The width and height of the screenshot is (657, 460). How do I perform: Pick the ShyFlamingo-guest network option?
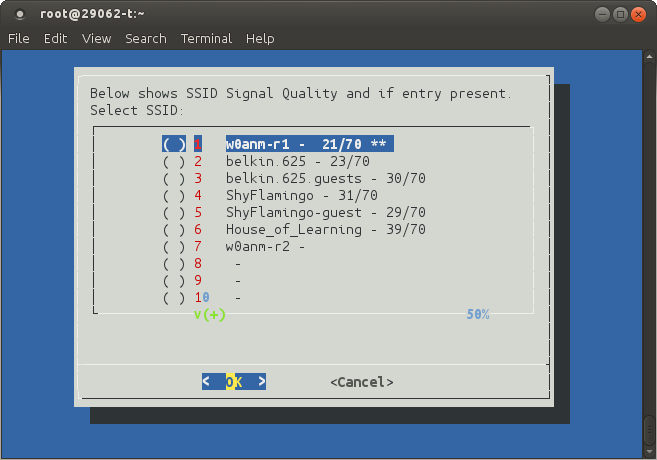174,212
